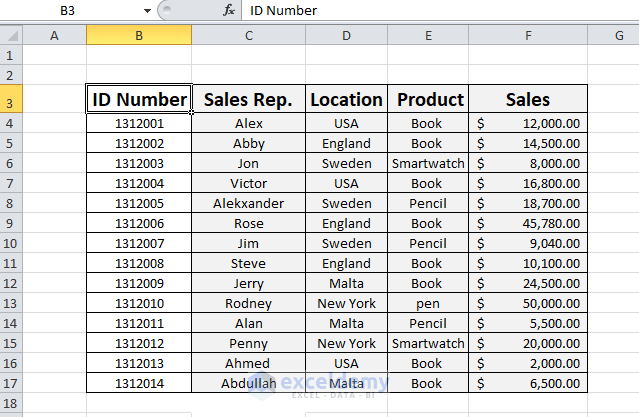The image size is (639, 417).
Task: Click the 45,780.00 sales cell
Action: (528, 223)
